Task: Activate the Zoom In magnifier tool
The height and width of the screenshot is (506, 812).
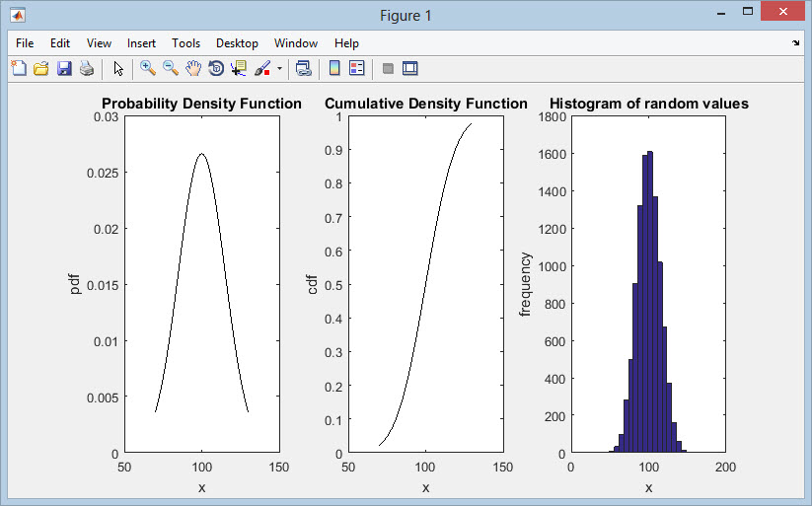Action: point(148,68)
